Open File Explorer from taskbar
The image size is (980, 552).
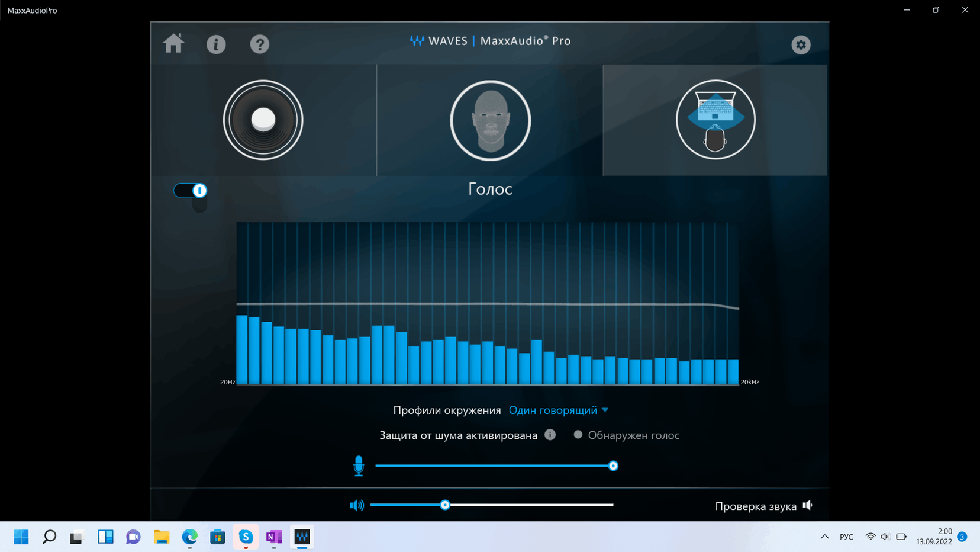pos(162,537)
